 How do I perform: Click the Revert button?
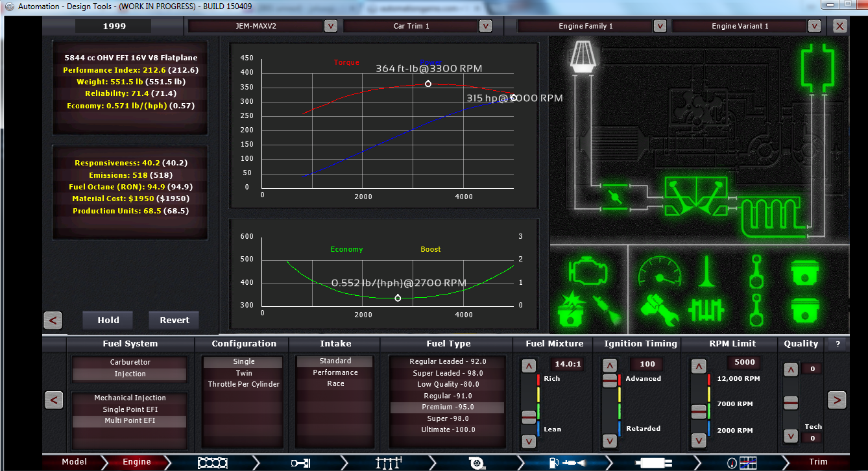[175, 320]
